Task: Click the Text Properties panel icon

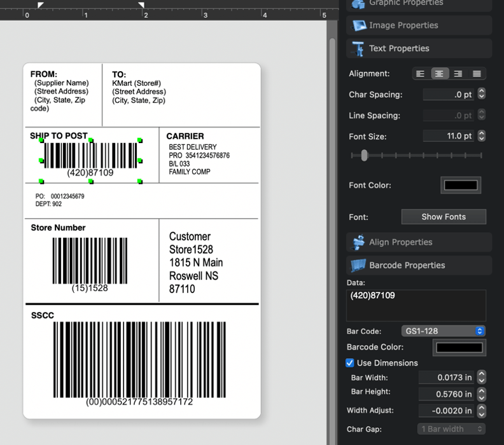Action: coord(358,48)
